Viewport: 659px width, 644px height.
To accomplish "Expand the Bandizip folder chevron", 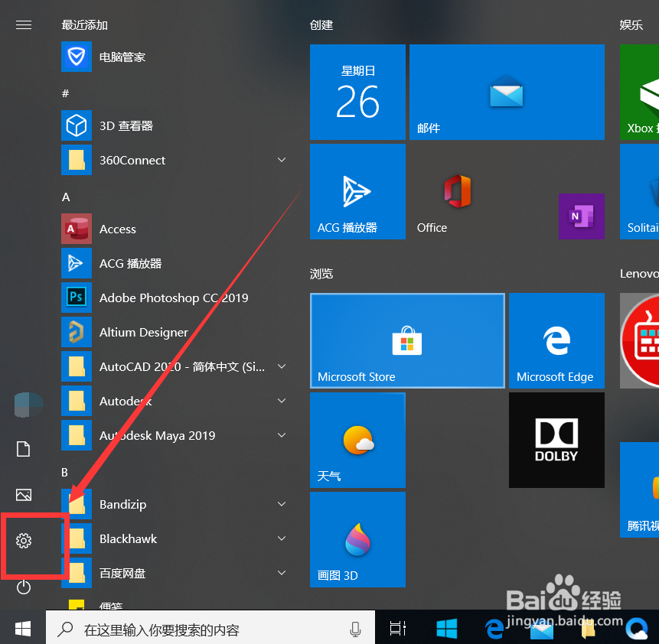I will (x=282, y=504).
